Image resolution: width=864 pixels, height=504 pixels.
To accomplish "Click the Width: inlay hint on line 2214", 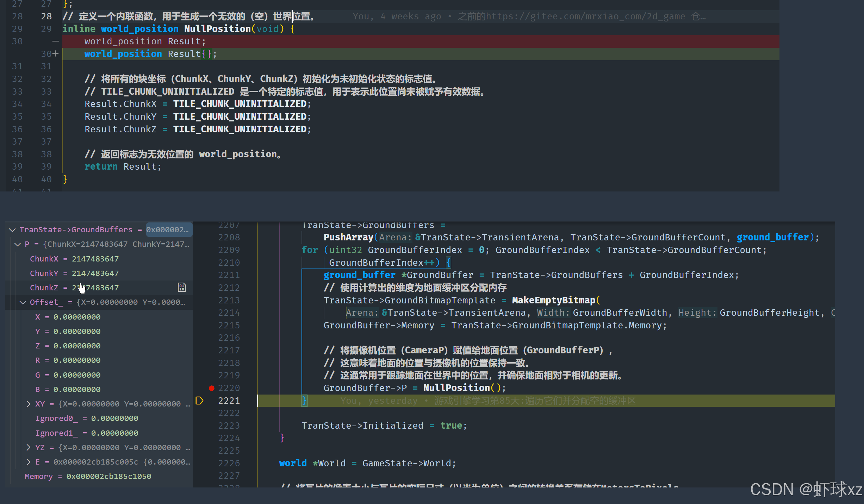I will tap(553, 313).
